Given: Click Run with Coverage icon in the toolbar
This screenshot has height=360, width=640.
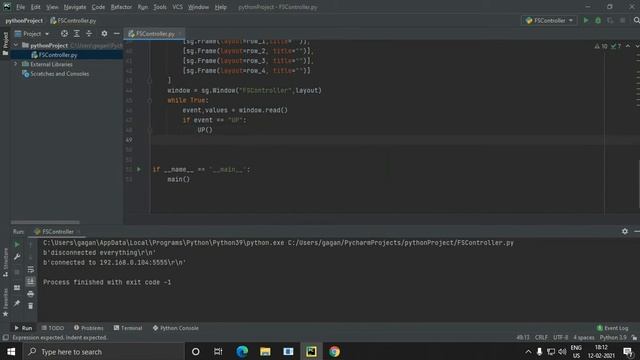Looking at the screenshot, I should click(610, 20).
